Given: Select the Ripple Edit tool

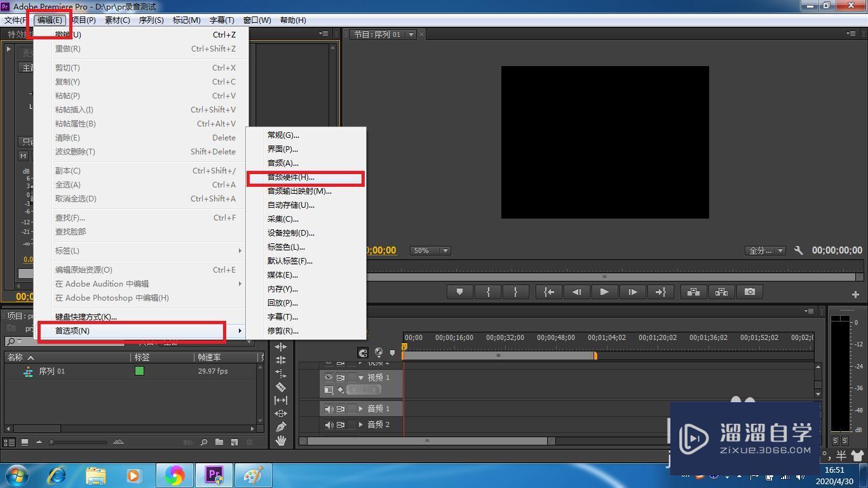Looking at the screenshot, I should point(280,347).
